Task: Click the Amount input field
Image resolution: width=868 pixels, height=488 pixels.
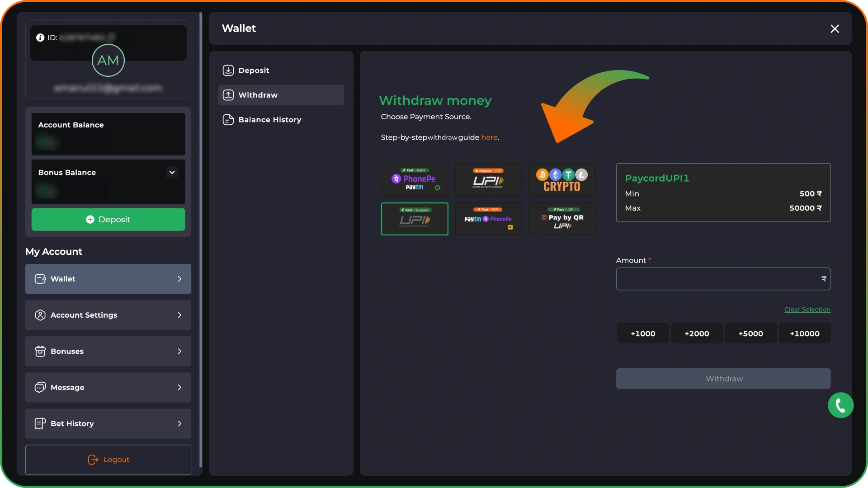Action: click(x=723, y=279)
